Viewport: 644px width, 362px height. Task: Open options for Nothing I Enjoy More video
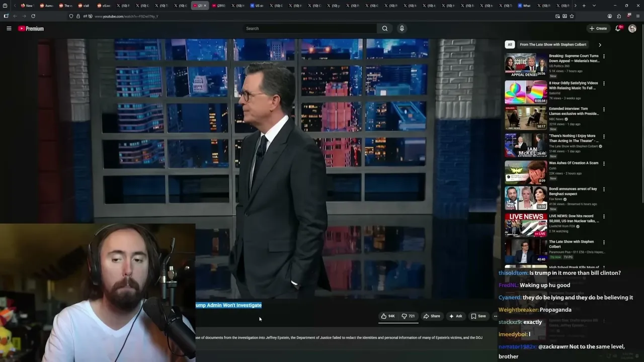604,136
